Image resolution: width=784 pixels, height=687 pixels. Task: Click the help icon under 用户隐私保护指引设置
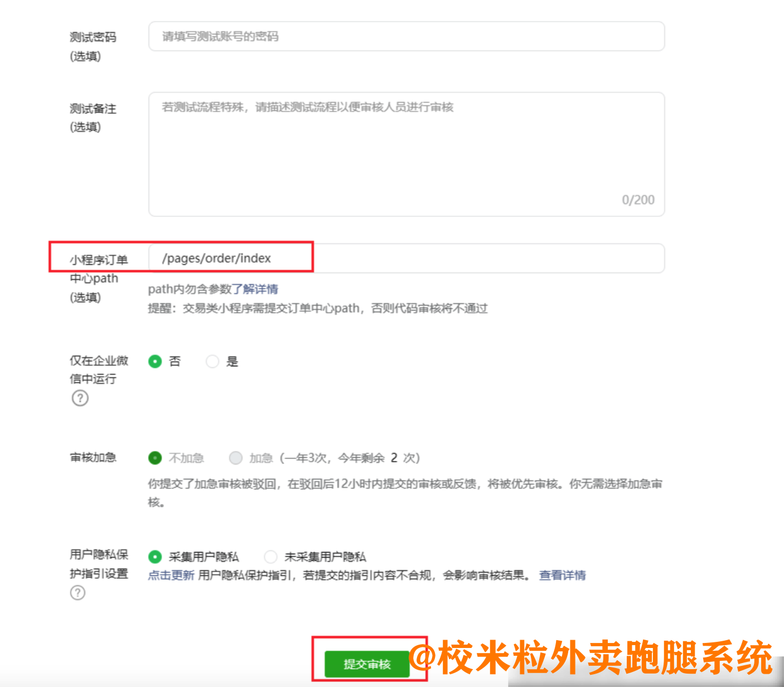click(78, 593)
